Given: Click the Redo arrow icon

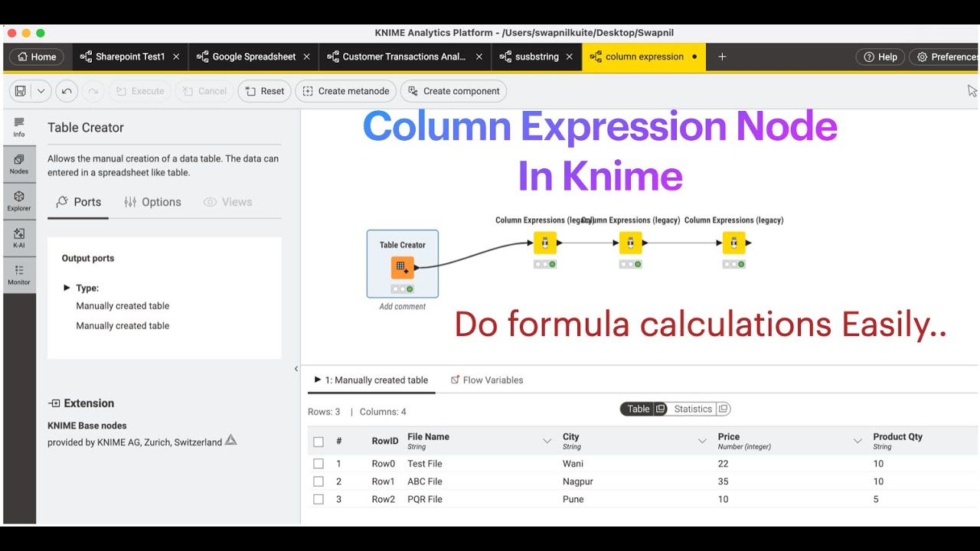Looking at the screenshot, I should pos(93,91).
